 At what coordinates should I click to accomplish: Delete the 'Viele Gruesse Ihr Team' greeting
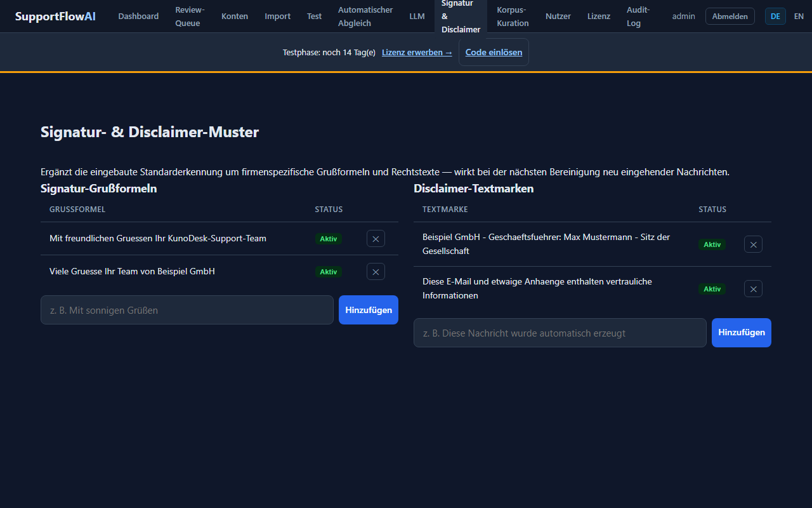[x=376, y=272]
